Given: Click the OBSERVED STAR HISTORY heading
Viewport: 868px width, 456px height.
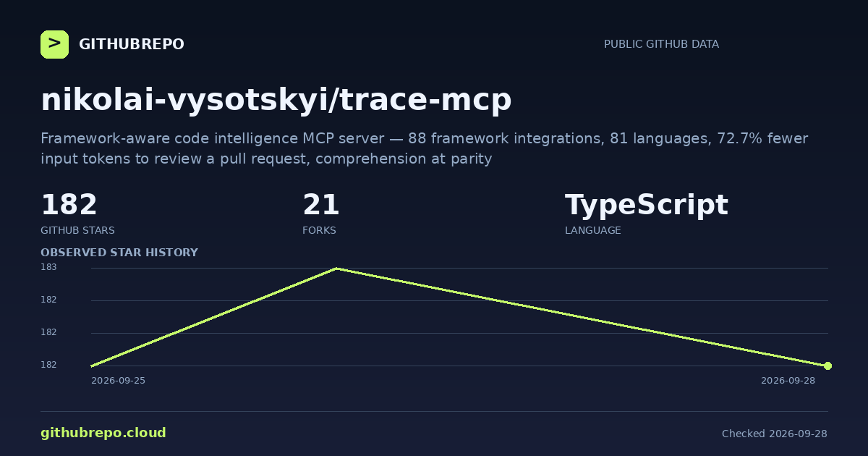Looking at the screenshot, I should coord(119,253).
